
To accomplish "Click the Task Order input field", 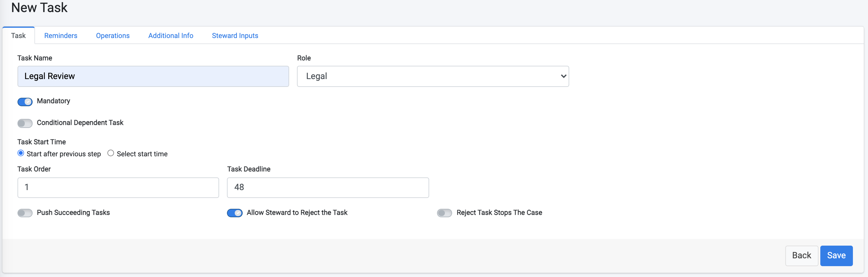I will point(118,187).
